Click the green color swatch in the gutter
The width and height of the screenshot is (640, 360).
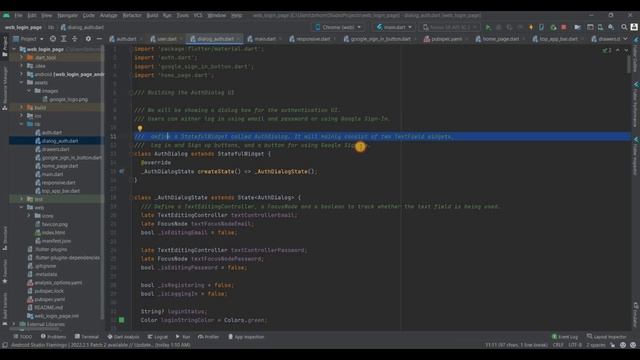122,320
